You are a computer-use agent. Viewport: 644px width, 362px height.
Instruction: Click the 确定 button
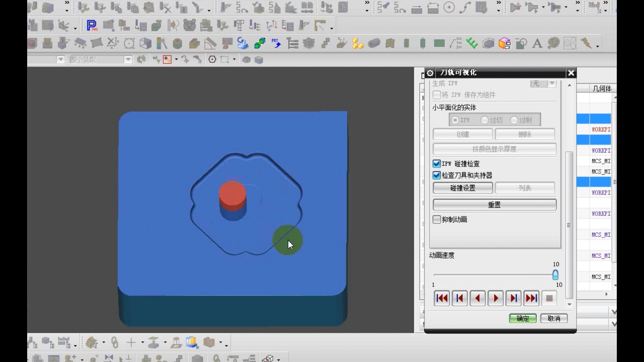[523, 318]
